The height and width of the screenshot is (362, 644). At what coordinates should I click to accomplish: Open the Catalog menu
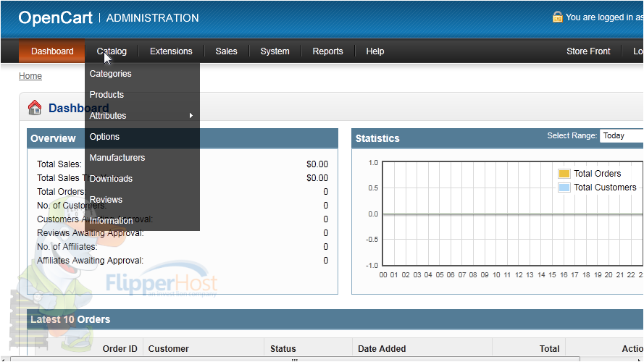112,51
